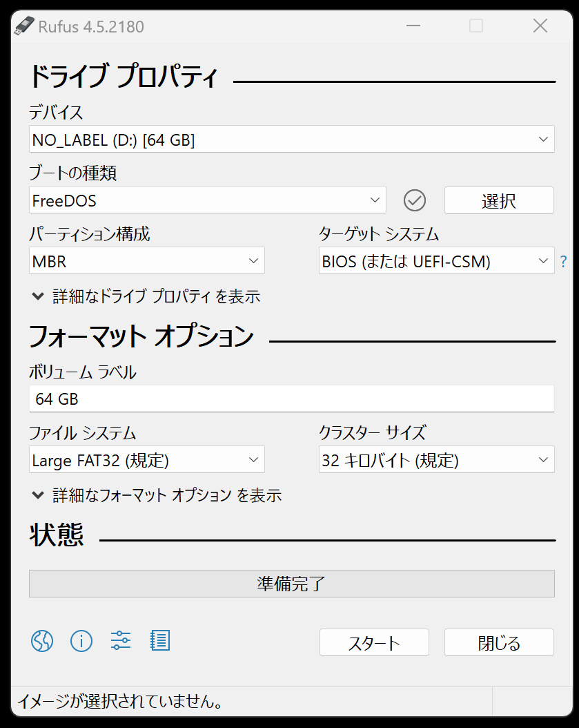Click the blue question mark help
Viewport: 579px width, 728px height.
(563, 262)
